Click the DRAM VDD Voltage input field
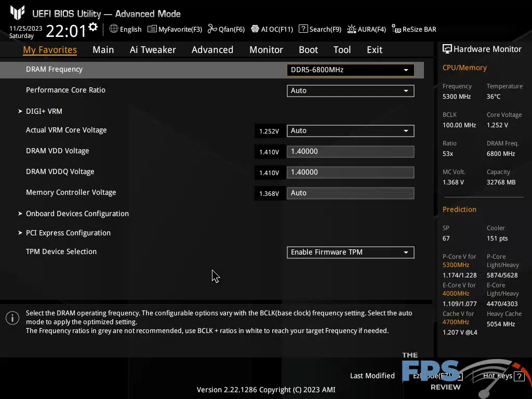This screenshot has width=532, height=399. click(x=351, y=151)
